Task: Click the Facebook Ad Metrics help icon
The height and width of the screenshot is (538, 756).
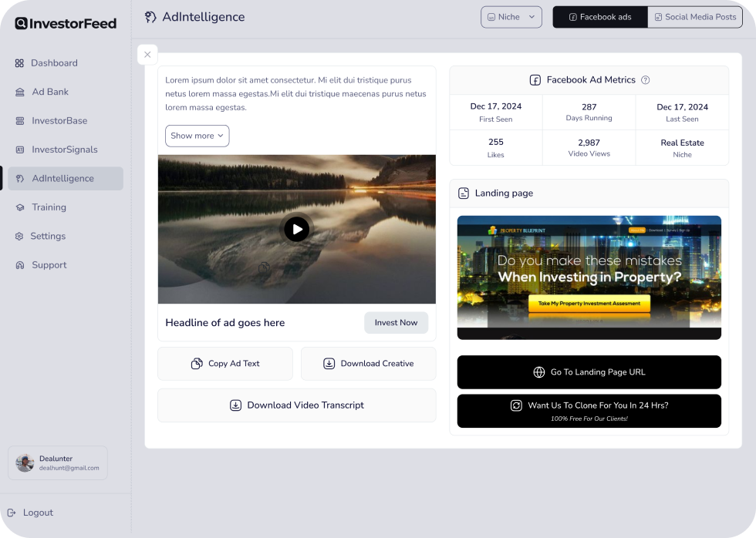Action: (x=646, y=80)
